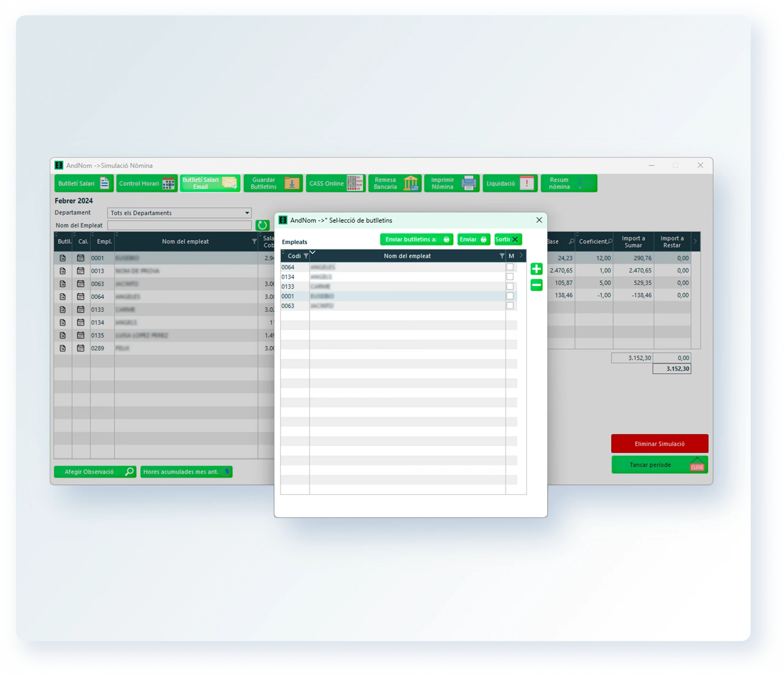Open Codi column filter in dialog

click(x=306, y=256)
